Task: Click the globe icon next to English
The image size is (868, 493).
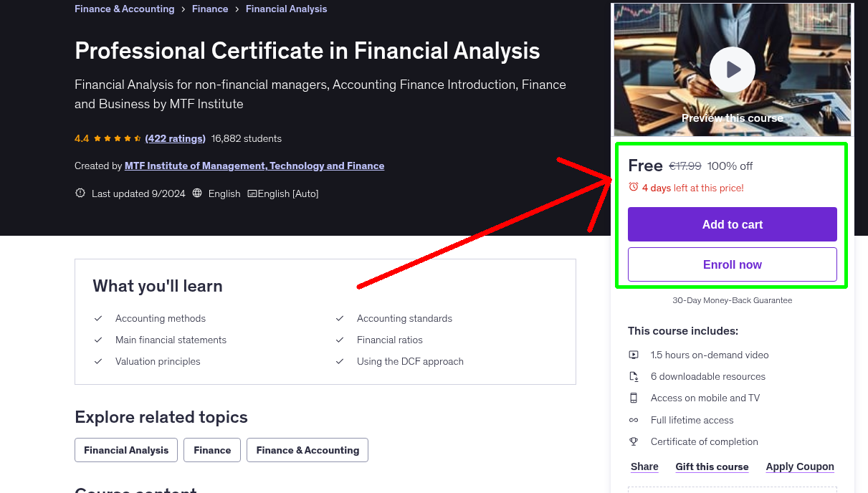Action: point(196,193)
